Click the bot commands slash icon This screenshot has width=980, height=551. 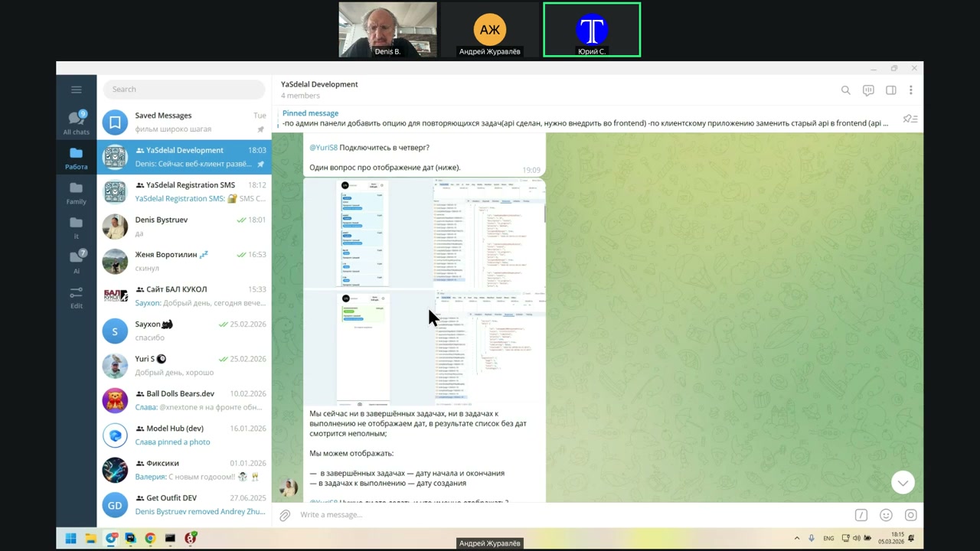tap(861, 515)
